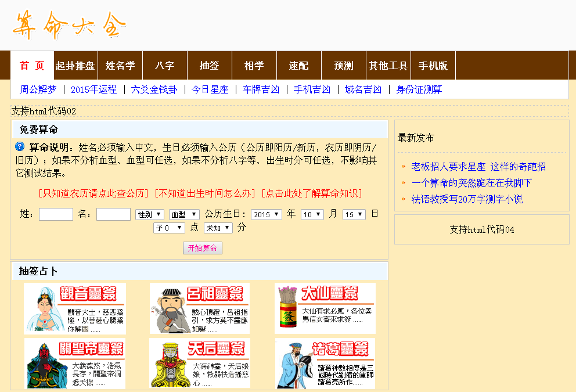The height and width of the screenshot is (392, 576).
Task: Open the 血型 blood type dropdown
Action: 183,214
